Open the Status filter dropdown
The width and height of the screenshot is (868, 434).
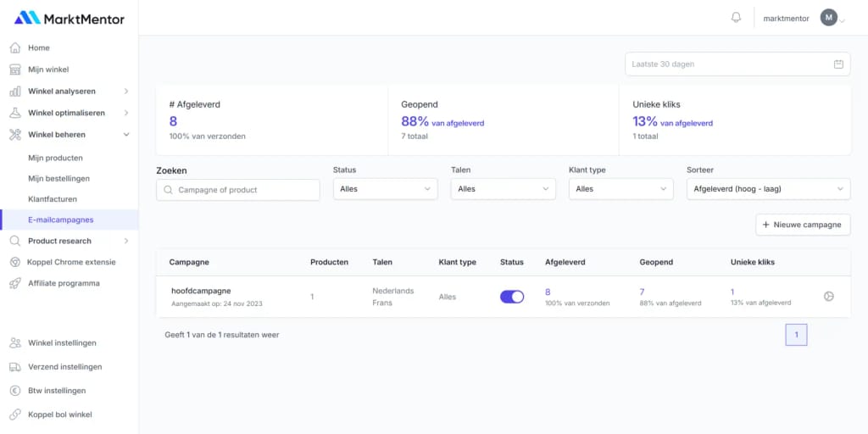click(385, 189)
